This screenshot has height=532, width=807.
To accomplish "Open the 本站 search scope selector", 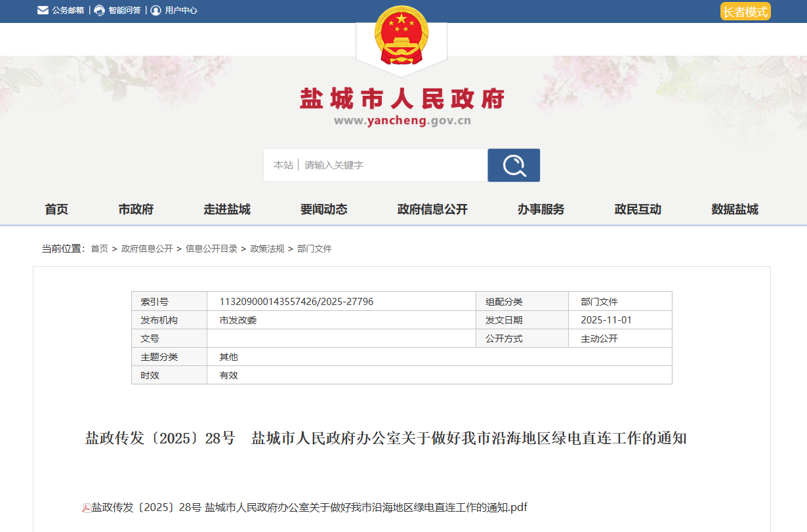I will 283,165.
